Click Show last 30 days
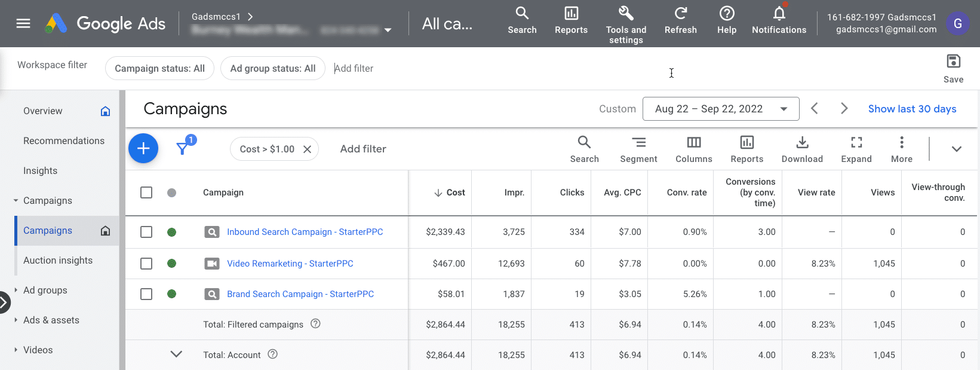 (x=912, y=109)
